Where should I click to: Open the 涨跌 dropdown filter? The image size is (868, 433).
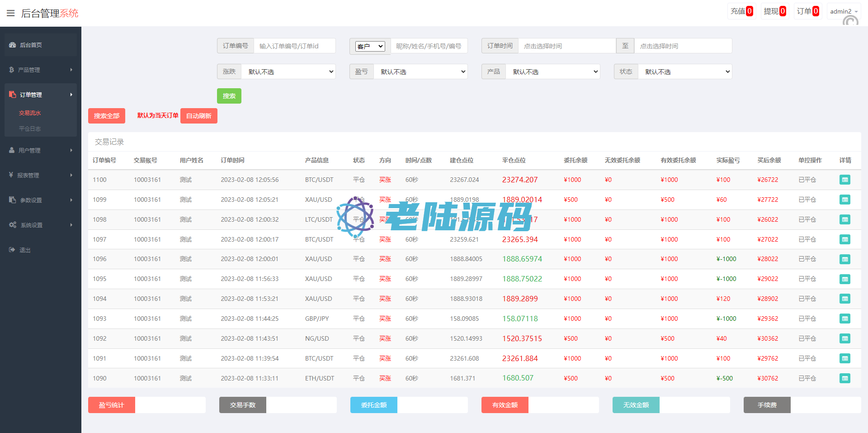coord(288,71)
